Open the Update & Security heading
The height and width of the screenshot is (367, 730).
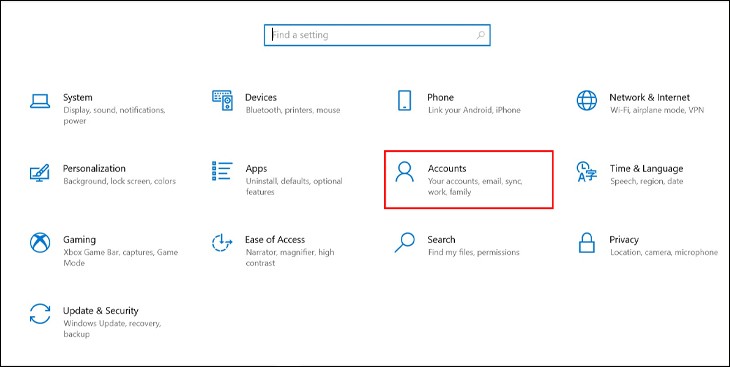101,311
